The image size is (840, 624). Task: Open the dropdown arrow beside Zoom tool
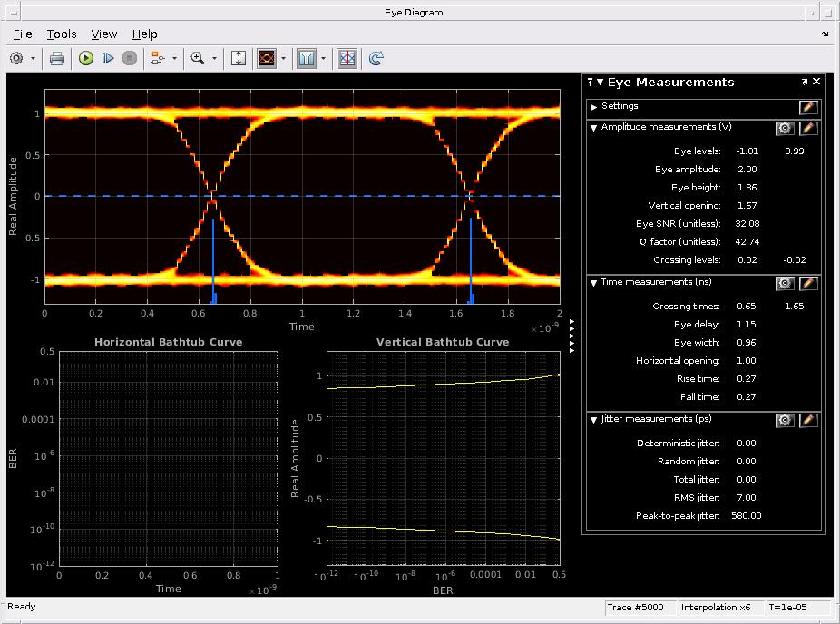[x=215, y=58]
